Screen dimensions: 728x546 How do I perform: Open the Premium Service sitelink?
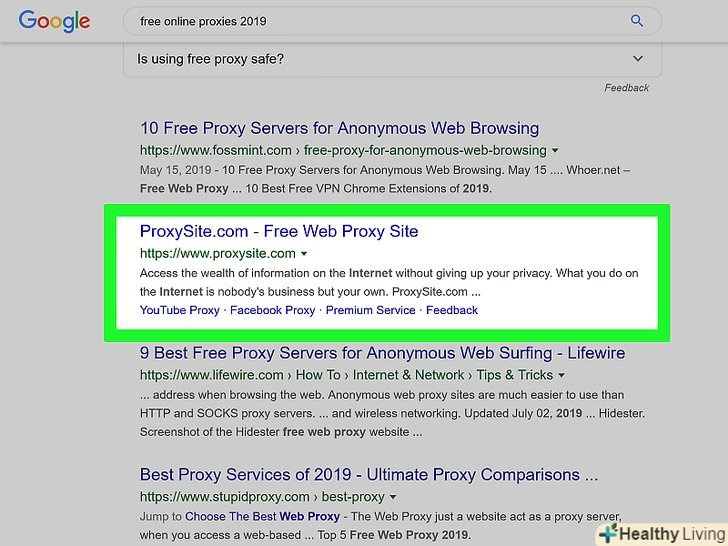(370, 310)
